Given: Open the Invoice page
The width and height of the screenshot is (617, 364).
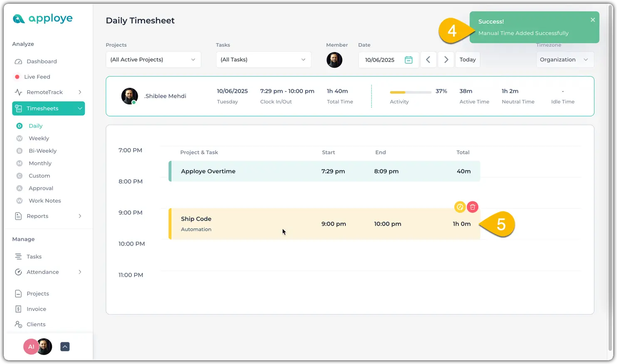Looking at the screenshot, I should click(x=36, y=309).
